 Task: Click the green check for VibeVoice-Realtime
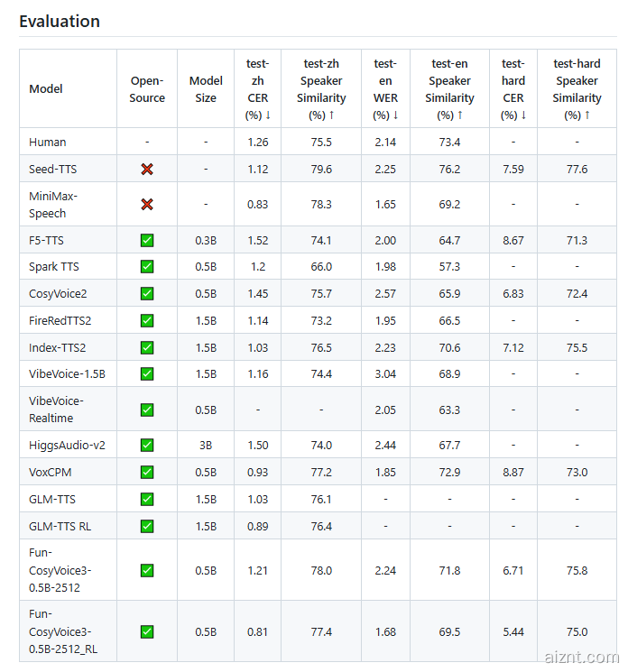147,410
